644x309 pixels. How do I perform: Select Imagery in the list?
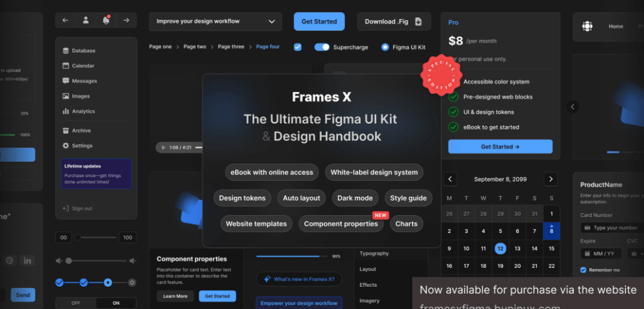(x=369, y=301)
